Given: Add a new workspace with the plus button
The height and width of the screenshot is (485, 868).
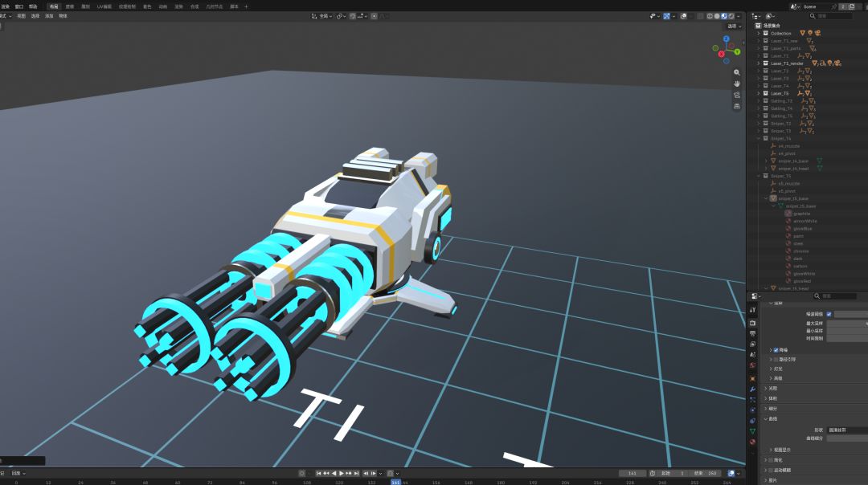Looking at the screenshot, I should [247, 6].
